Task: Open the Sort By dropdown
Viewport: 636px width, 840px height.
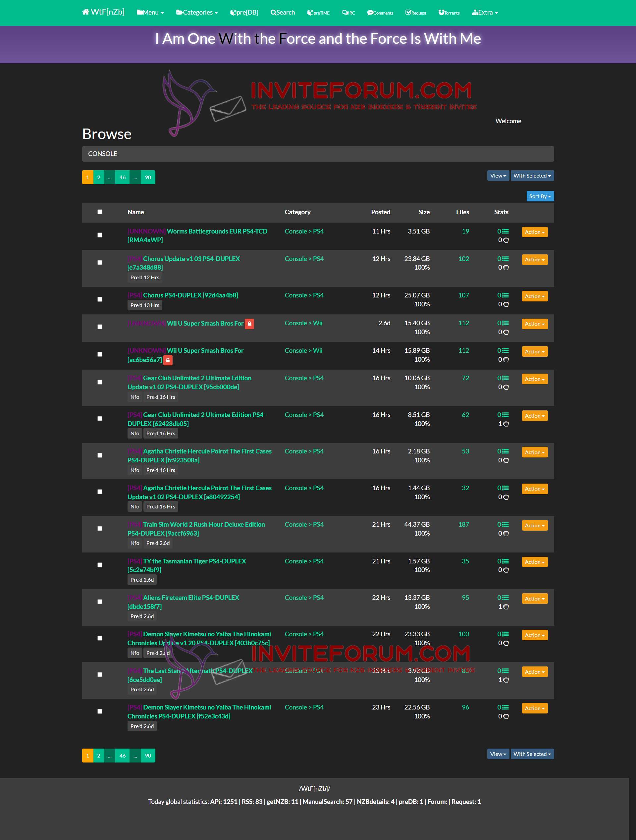Action: [x=540, y=196]
